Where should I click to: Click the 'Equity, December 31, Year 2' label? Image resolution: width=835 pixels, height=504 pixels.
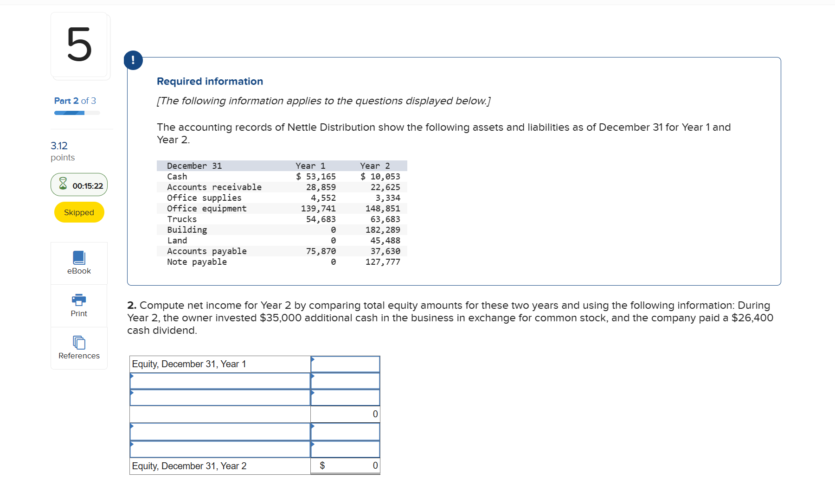(189, 466)
